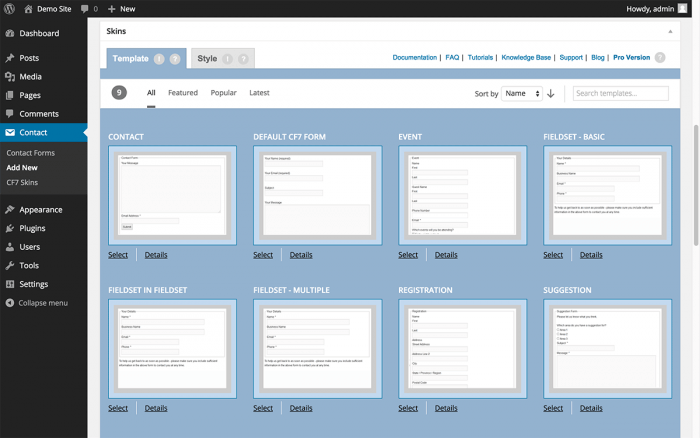Open Sort by Name dropdown

click(x=521, y=94)
